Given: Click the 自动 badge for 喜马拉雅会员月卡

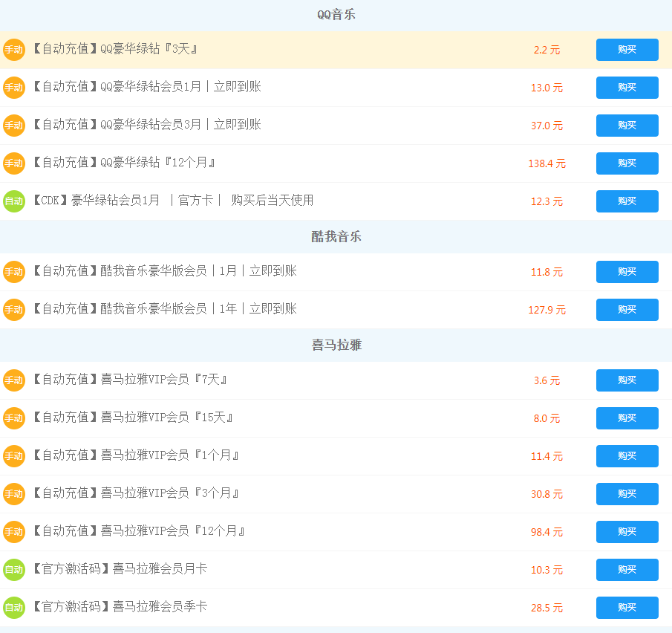Looking at the screenshot, I should tap(14, 570).
